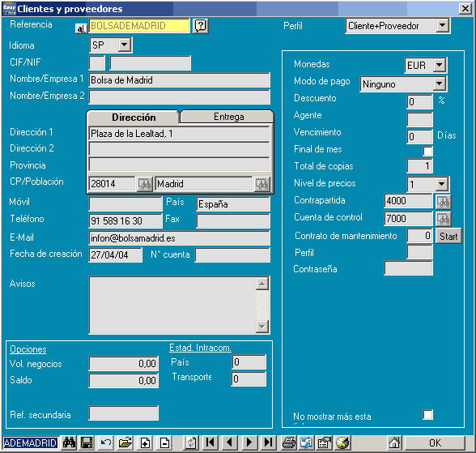The height and width of the screenshot is (453, 476).
Task: Click the Contraseña input field
Action: [x=409, y=268]
